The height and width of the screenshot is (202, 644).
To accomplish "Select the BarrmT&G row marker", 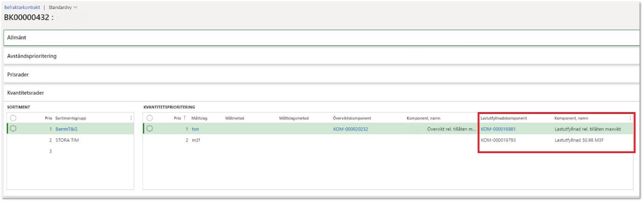I will click(x=13, y=129).
